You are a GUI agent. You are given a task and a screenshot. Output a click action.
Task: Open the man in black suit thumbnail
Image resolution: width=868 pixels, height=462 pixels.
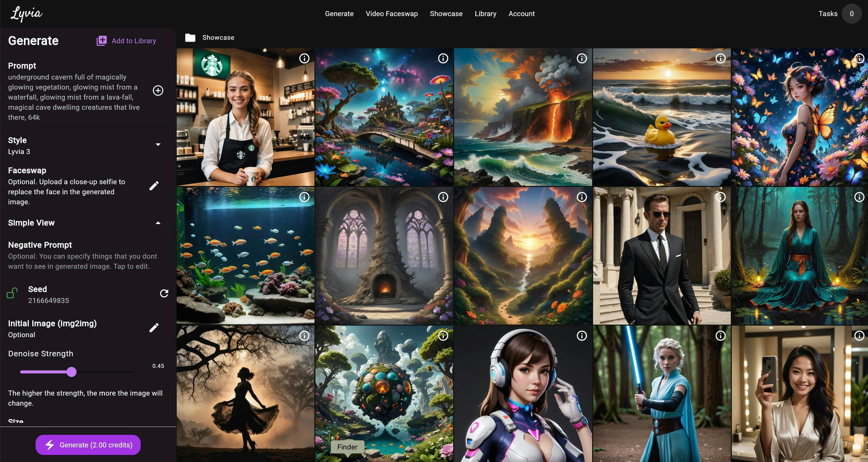click(661, 256)
